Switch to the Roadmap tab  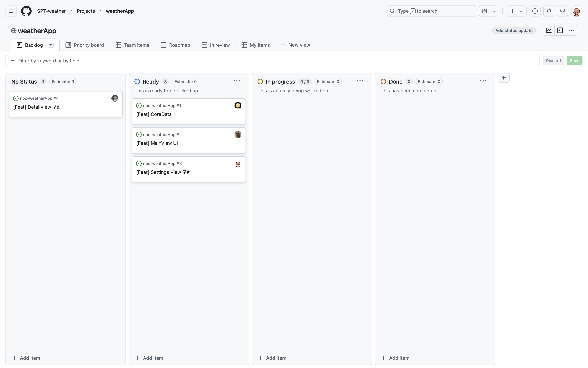coord(175,45)
